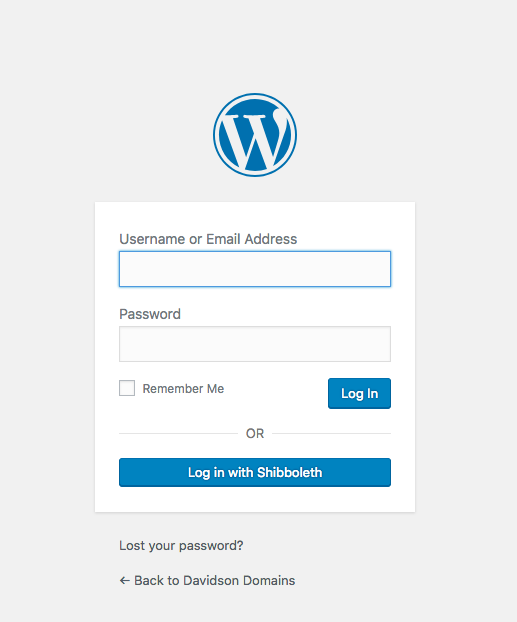Click inside the Password input box
This screenshot has width=517, height=622.
pos(255,344)
